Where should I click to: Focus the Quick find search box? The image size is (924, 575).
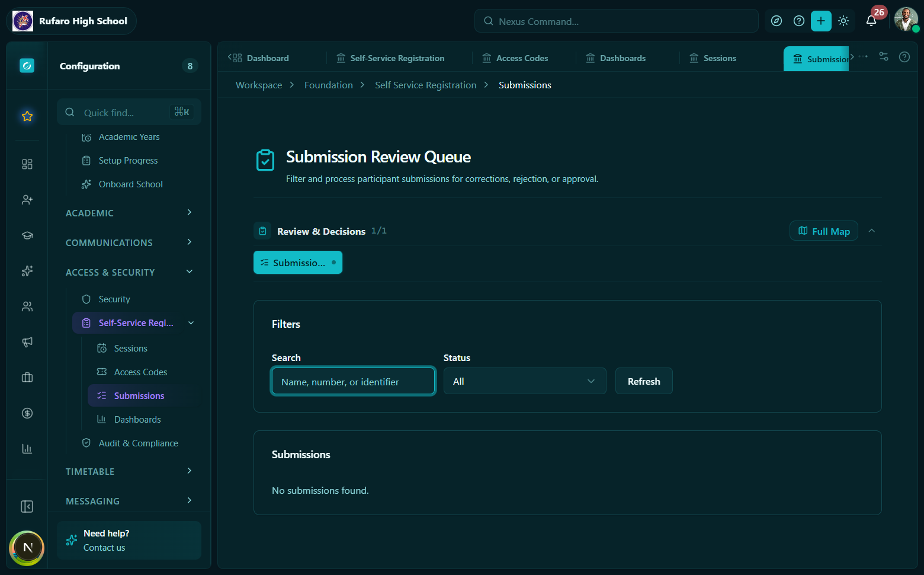pyautogui.click(x=129, y=112)
